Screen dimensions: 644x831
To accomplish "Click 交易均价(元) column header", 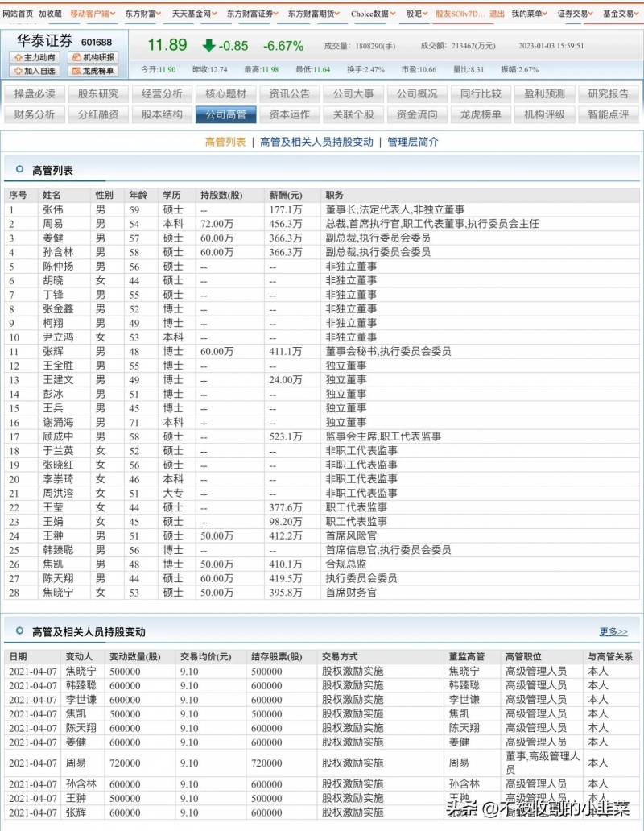I will 205,656.
